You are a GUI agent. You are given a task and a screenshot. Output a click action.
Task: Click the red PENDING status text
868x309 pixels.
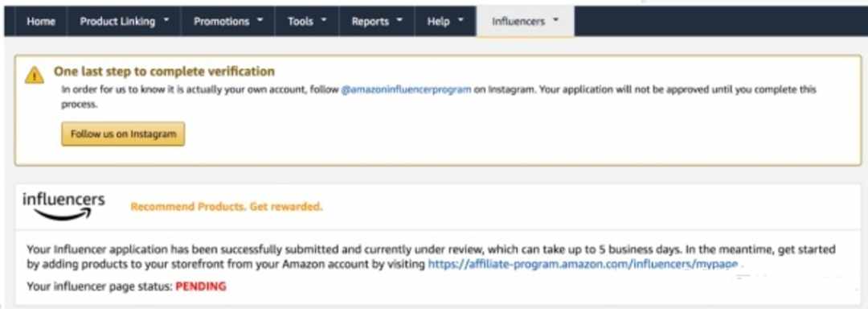pyautogui.click(x=201, y=286)
